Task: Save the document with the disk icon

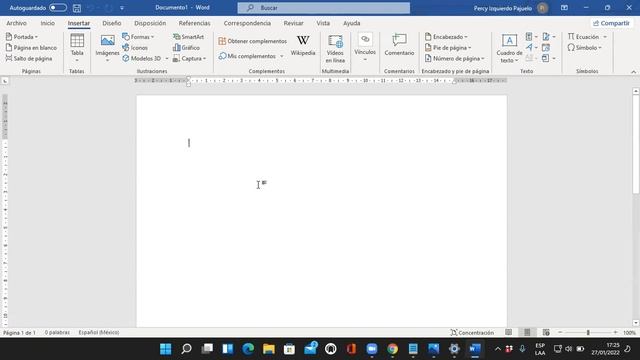Action: [76, 8]
